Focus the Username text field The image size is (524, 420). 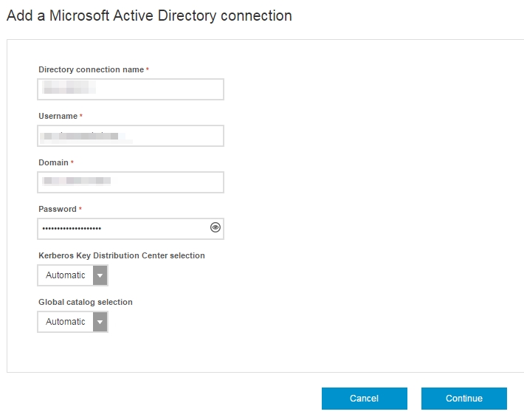130,136
